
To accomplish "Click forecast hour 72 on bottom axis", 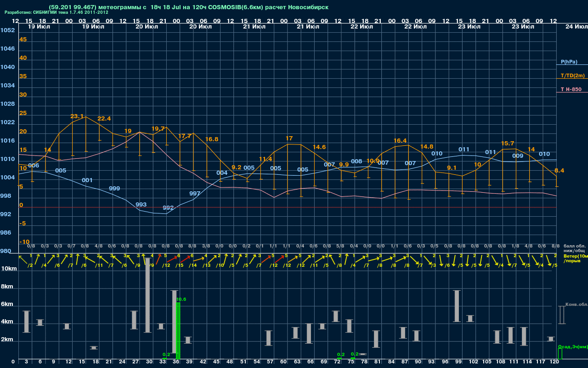I will [x=337, y=362].
